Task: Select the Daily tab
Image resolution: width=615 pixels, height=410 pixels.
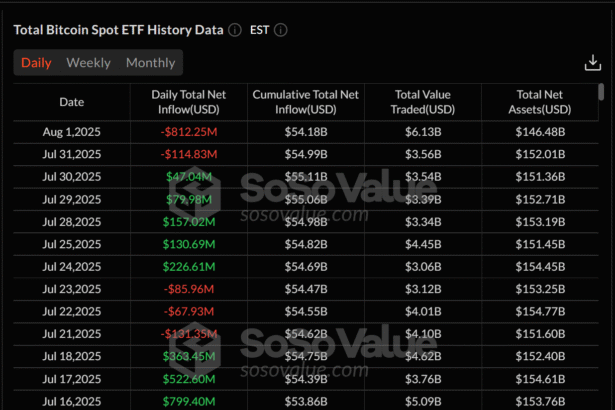Action: (36, 63)
